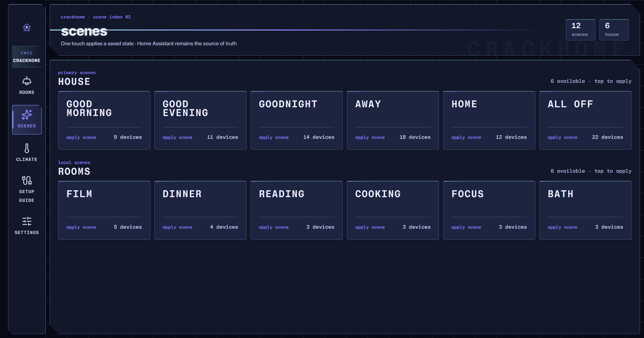Click the 'scene index 02' breadcrumb
The image size is (644, 338).
point(112,17)
